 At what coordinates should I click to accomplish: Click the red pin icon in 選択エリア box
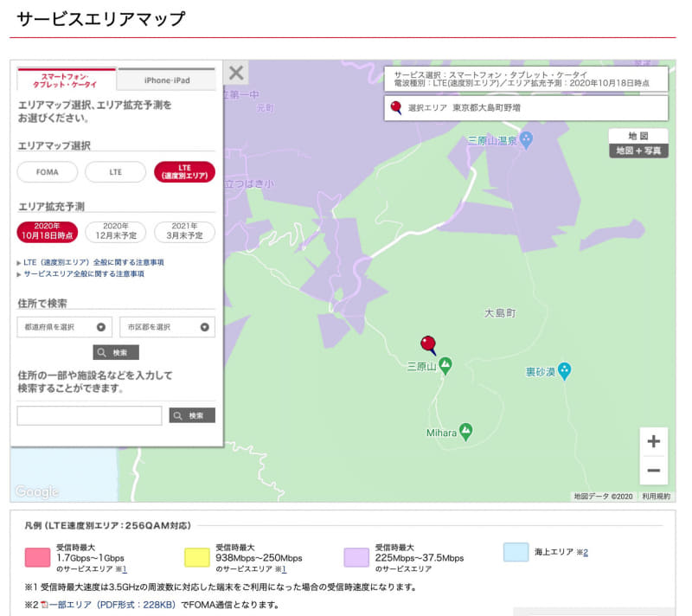pos(396,107)
